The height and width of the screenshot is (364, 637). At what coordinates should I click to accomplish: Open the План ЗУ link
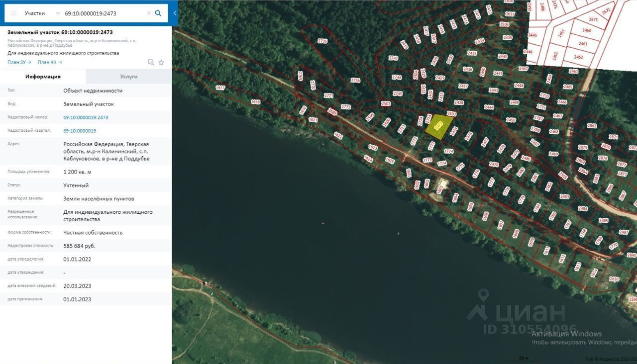pyautogui.click(x=19, y=62)
